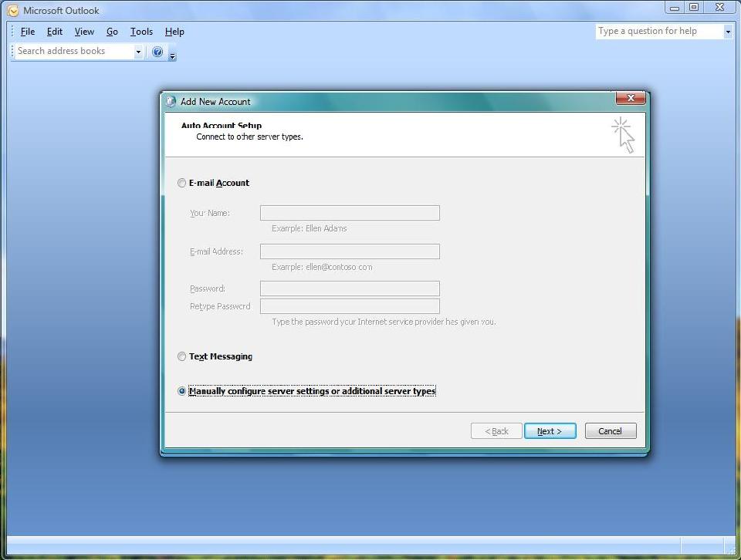Click the Password input field
Screen dimensions: 741x560
pyautogui.click(x=350, y=288)
